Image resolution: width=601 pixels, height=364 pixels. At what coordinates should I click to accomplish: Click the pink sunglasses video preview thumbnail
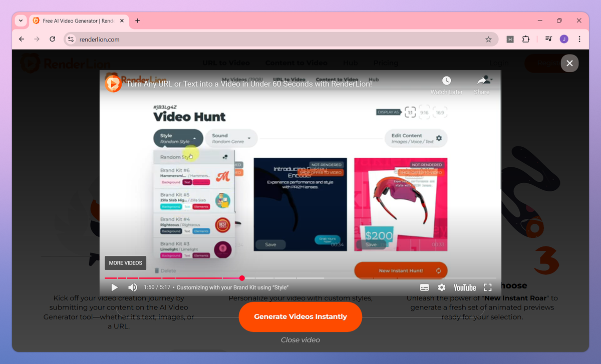(x=401, y=204)
